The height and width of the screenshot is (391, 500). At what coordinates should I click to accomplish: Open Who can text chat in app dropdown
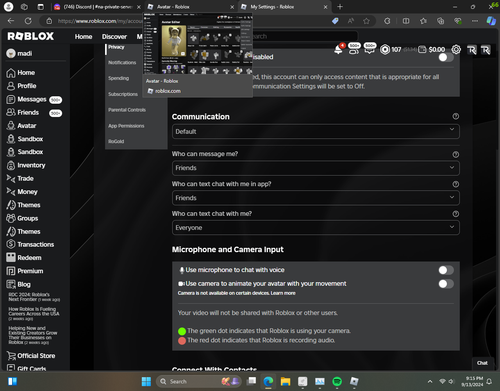[316, 198]
